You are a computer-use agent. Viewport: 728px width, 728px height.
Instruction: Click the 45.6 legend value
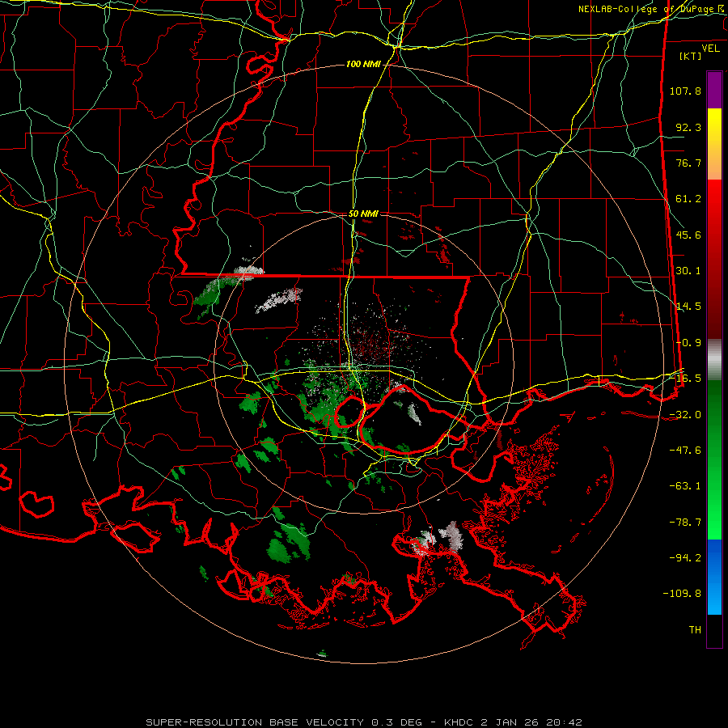pyautogui.click(x=688, y=235)
